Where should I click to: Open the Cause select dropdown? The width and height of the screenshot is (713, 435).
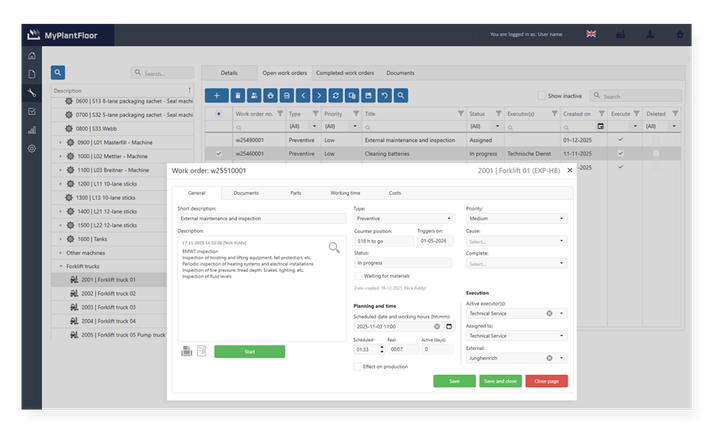coord(517,241)
